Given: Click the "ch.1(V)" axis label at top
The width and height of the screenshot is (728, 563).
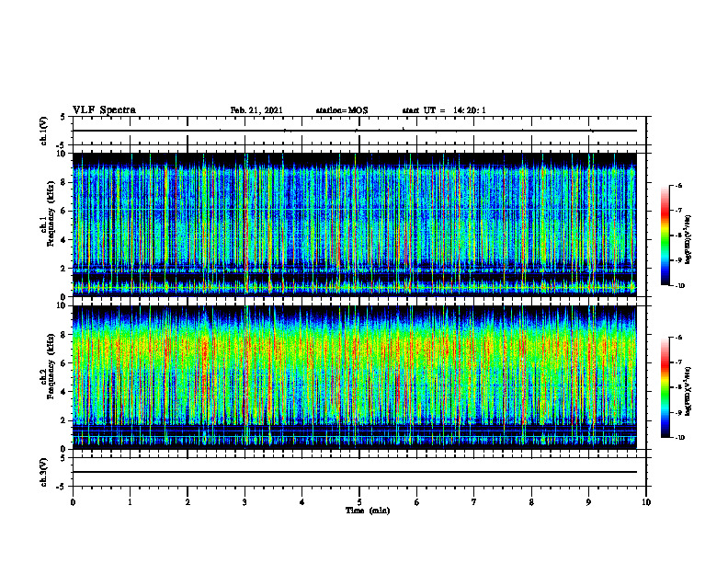Looking at the screenshot, I should (43, 131).
